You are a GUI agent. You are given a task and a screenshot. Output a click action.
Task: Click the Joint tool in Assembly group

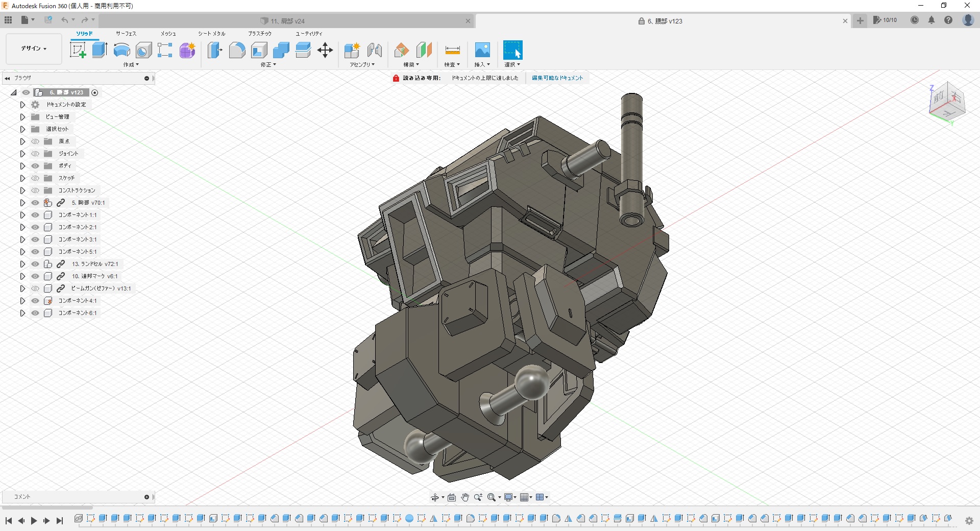coord(375,50)
